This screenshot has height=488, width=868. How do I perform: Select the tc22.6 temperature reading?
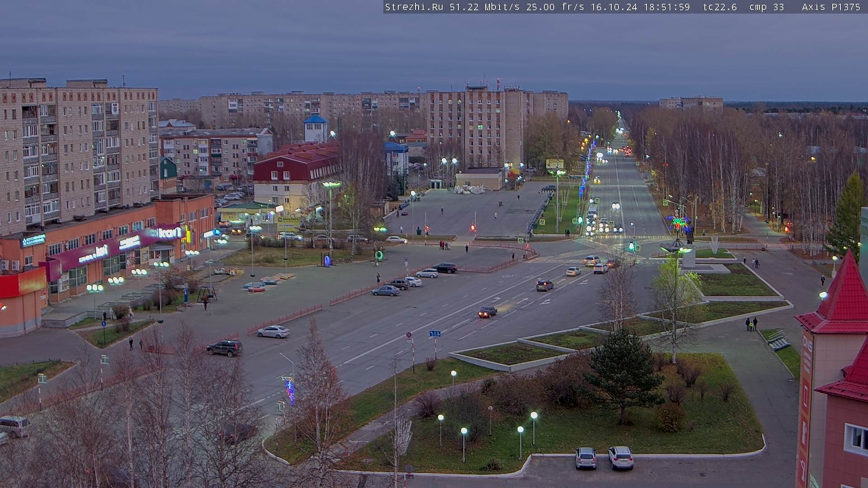[720, 7]
